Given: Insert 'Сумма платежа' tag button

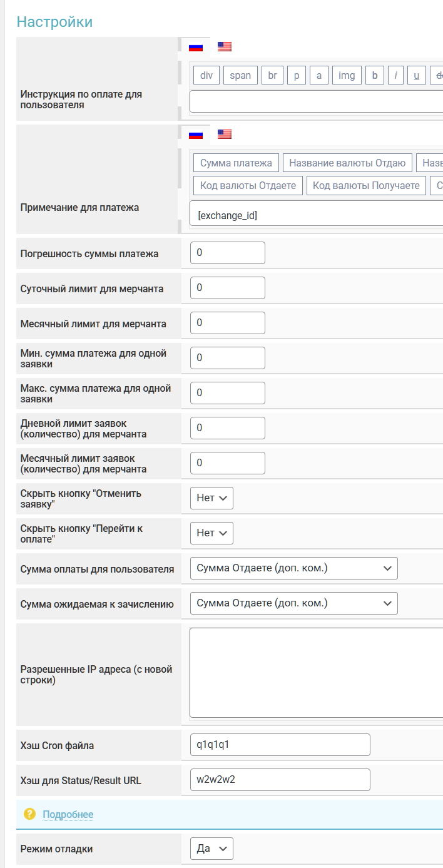Looking at the screenshot, I should click(236, 163).
